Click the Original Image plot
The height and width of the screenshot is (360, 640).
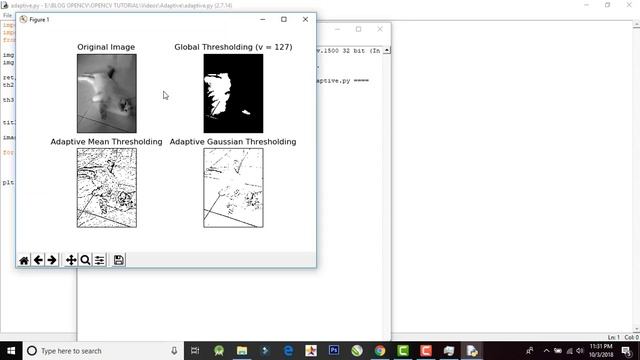click(x=107, y=93)
